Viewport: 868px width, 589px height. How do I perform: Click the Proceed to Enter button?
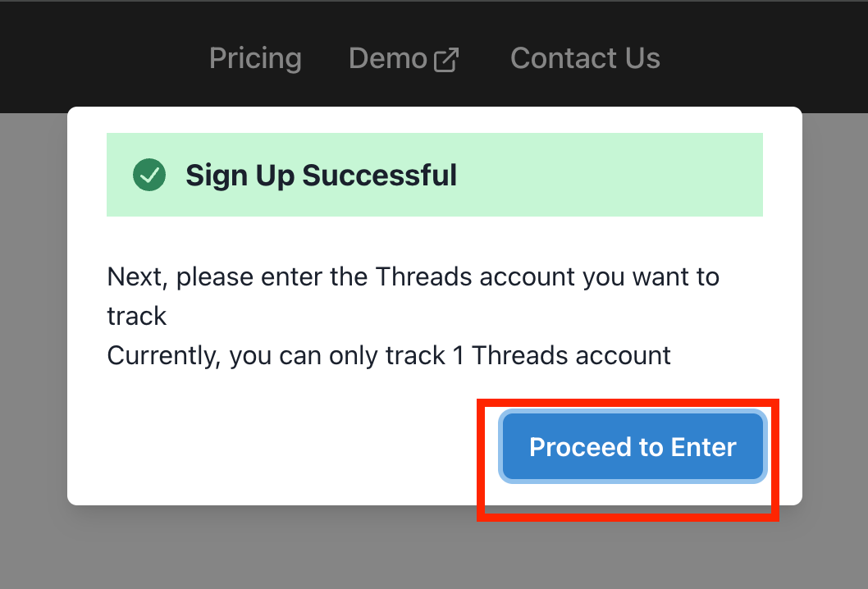(x=633, y=446)
